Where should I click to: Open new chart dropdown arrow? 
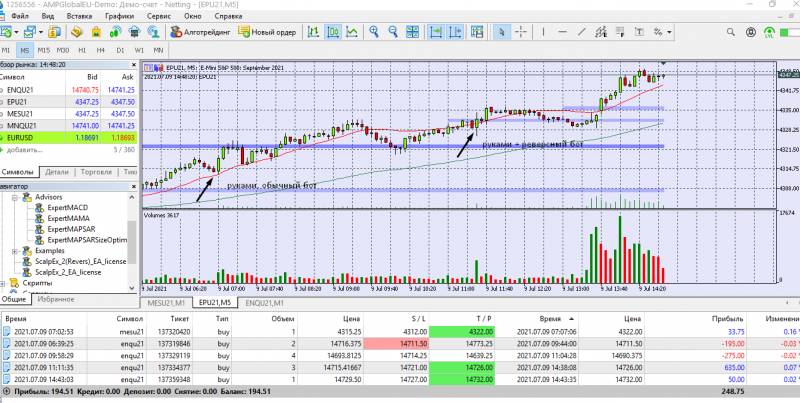pos(17,32)
